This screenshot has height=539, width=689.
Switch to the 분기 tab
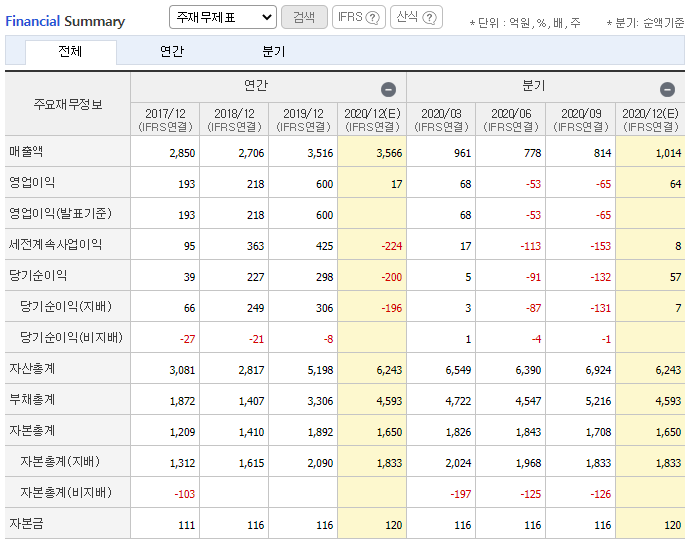(274, 52)
